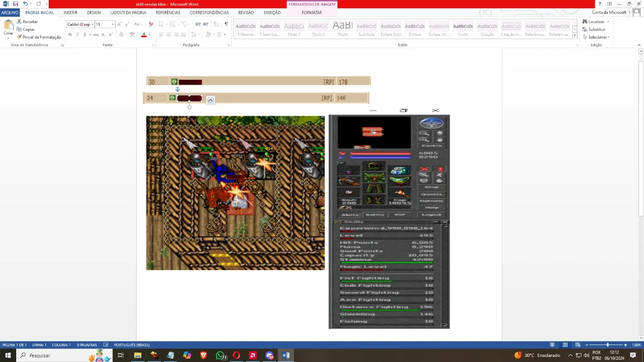
Task: Toggle italic formatting (I)
Action: (x=77, y=34)
